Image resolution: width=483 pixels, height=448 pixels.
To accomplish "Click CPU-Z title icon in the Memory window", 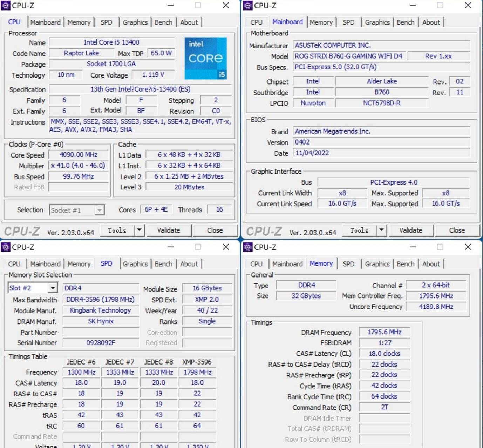I will (248, 247).
